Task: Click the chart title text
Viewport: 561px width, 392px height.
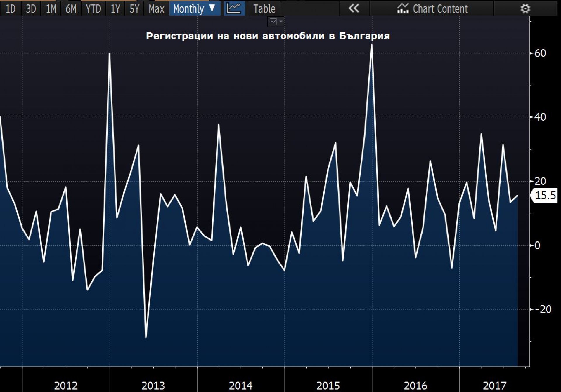Action: tap(268, 36)
